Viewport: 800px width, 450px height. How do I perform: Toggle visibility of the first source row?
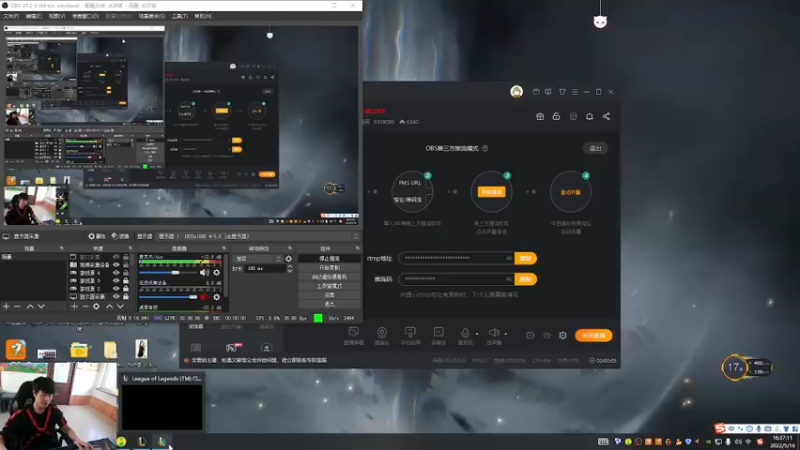pos(116,257)
